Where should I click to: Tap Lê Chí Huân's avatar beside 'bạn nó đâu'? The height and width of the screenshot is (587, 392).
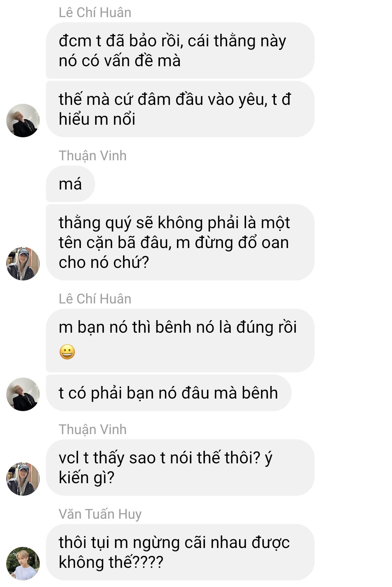[23, 394]
